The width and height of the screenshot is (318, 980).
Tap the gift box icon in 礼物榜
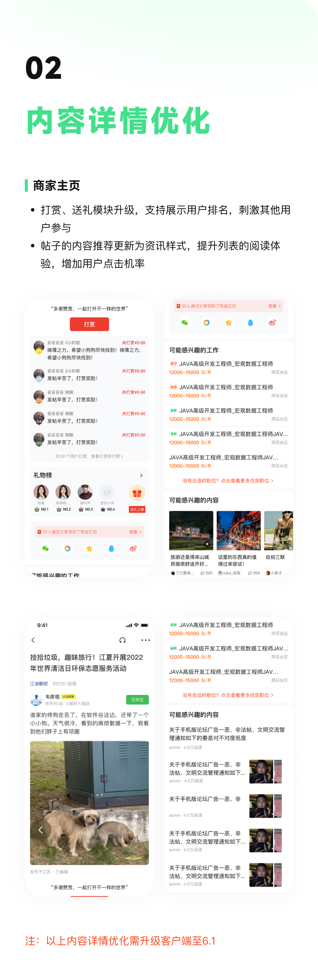point(137,493)
